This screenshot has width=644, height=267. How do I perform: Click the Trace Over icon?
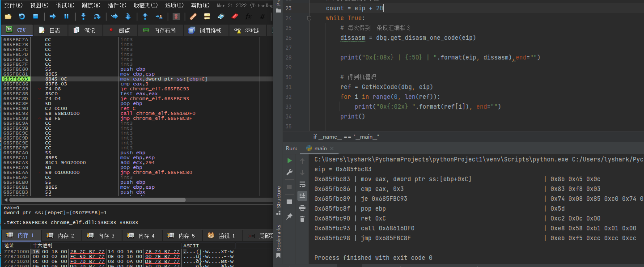click(x=128, y=17)
